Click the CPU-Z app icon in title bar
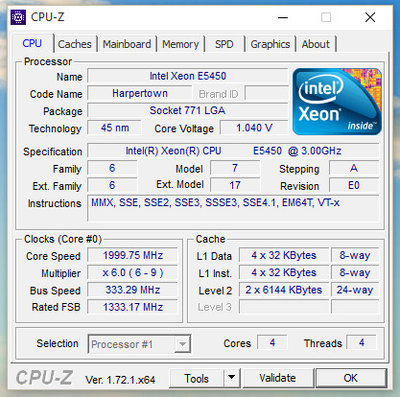This screenshot has height=397, width=400. coord(18,17)
